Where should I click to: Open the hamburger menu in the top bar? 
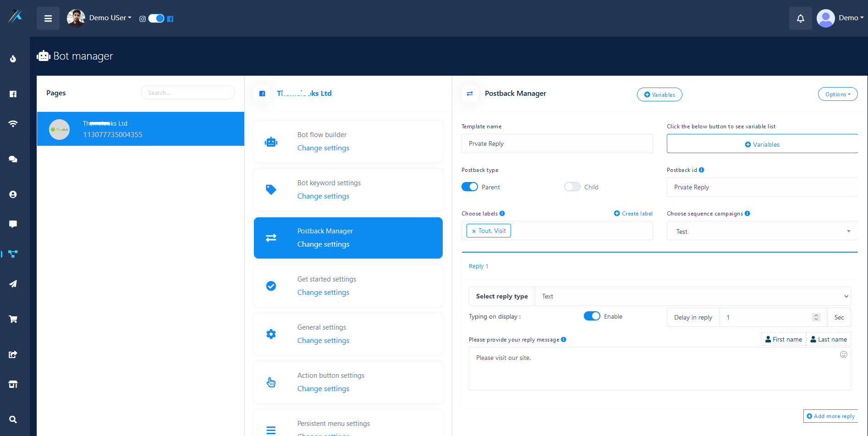(x=48, y=18)
